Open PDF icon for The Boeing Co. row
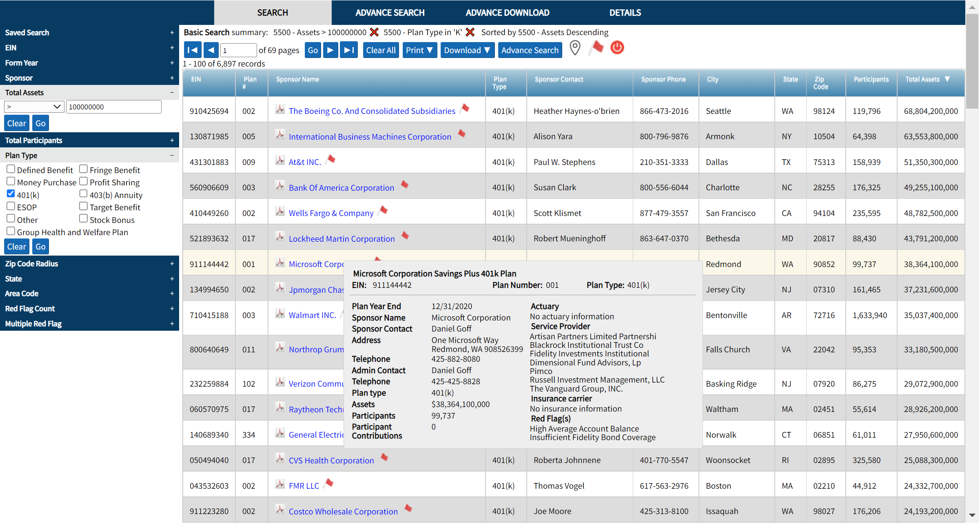 280,109
